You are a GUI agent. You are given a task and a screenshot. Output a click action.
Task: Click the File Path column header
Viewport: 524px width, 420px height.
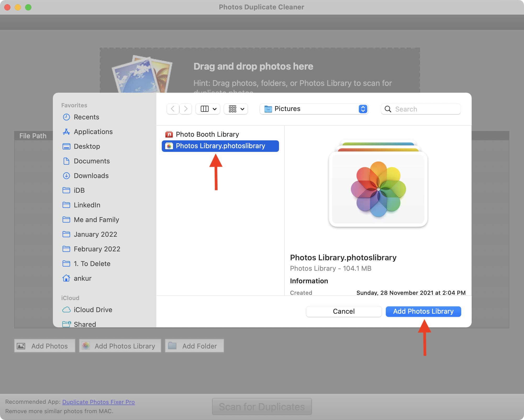[33, 136]
